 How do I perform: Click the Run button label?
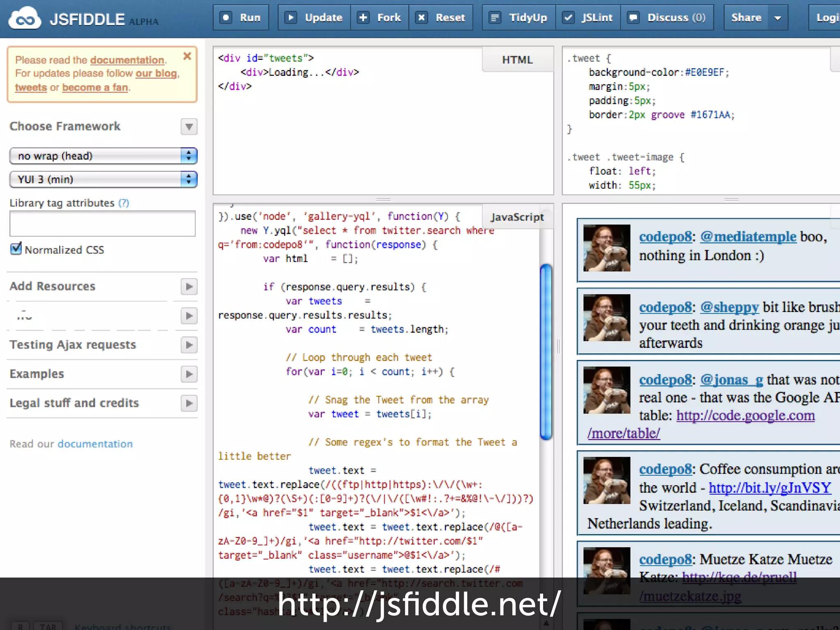(250, 18)
